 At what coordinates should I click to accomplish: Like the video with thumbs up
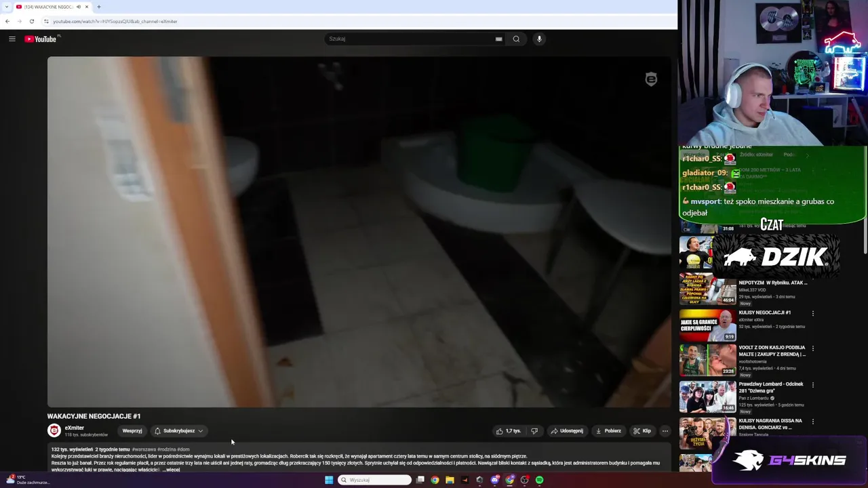[x=509, y=430]
